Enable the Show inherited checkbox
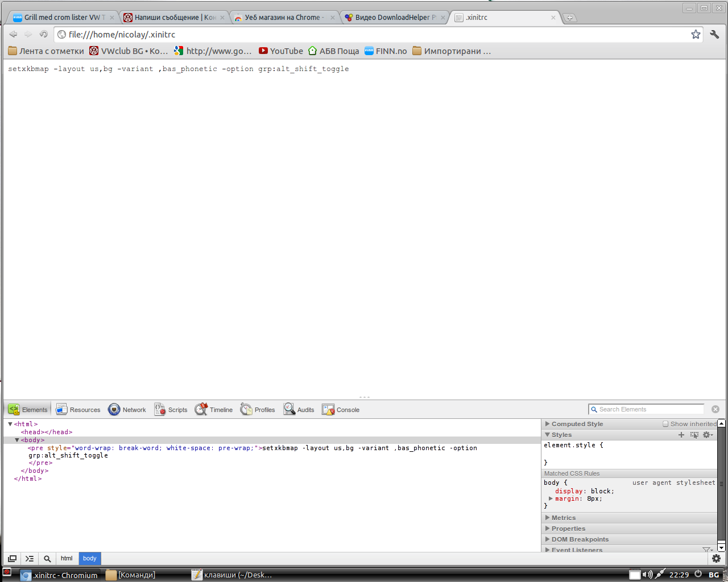This screenshot has height=582, width=728. [665, 424]
